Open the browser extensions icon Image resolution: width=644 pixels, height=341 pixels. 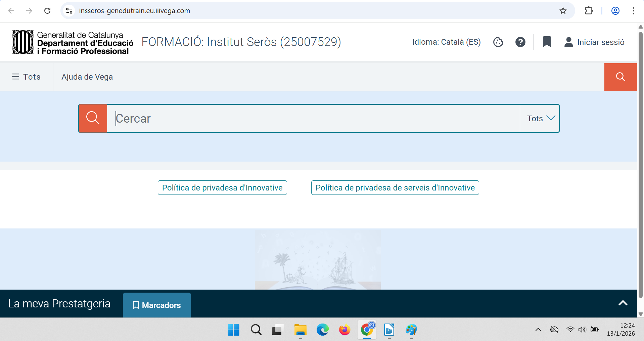coord(589,11)
